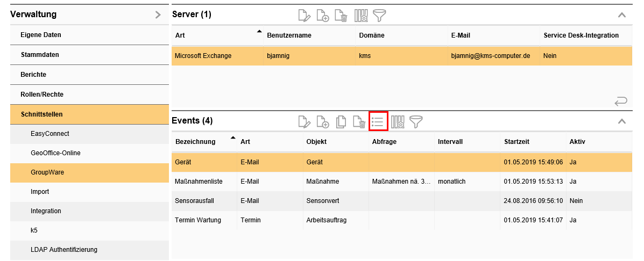Collapse the Events panel with chevron
This screenshot has width=644, height=261.
point(622,121)
